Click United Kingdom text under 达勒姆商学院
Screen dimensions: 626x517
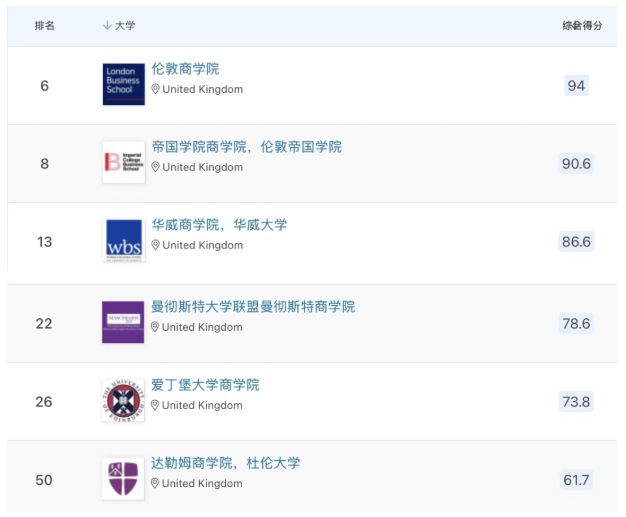(202, 483)
